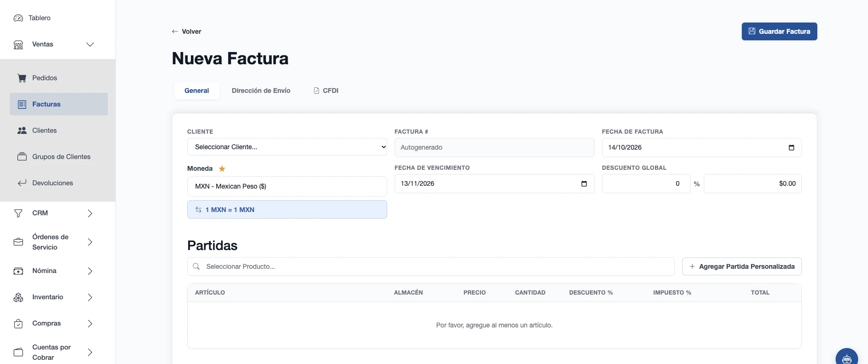Open Pedidos in the sidebar
The image size is (868, 364).
point(59,78)
